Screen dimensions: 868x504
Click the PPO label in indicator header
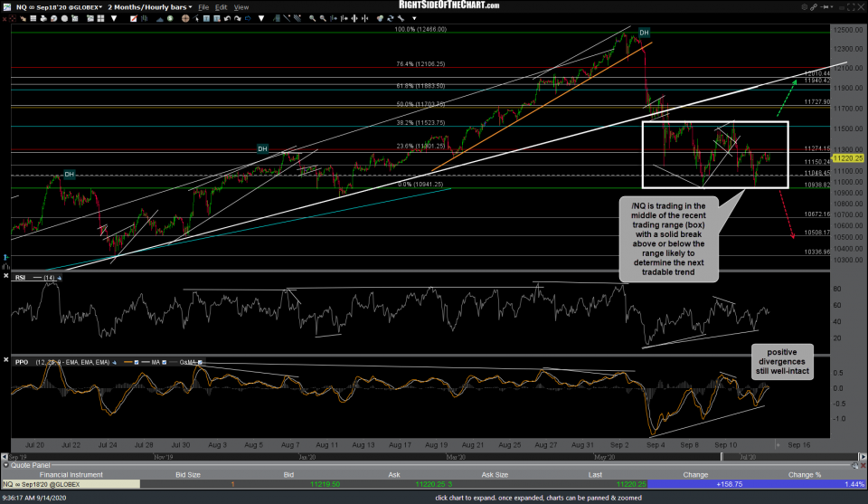(22, 362)
